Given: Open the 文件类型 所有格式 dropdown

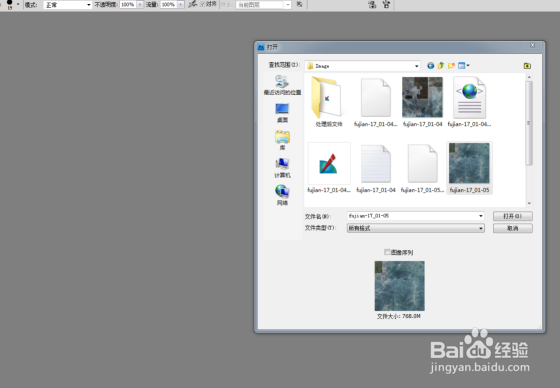Looking at the screenshot, I should click(416, 228).
